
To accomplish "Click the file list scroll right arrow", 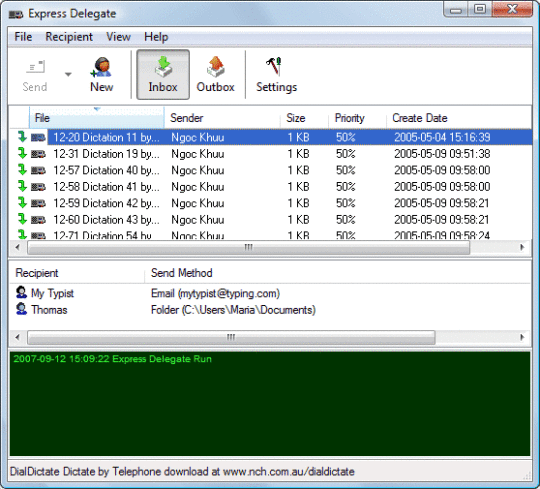I will pyautogui.click(x=522, y=247).
